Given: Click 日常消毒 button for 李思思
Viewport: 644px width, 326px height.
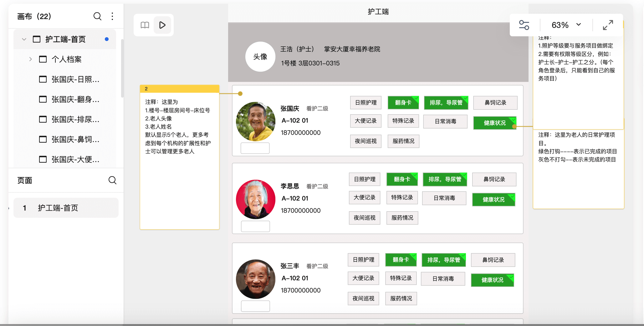Looking at the screenshot, I should pyautogui.click(x=444, y=198).
